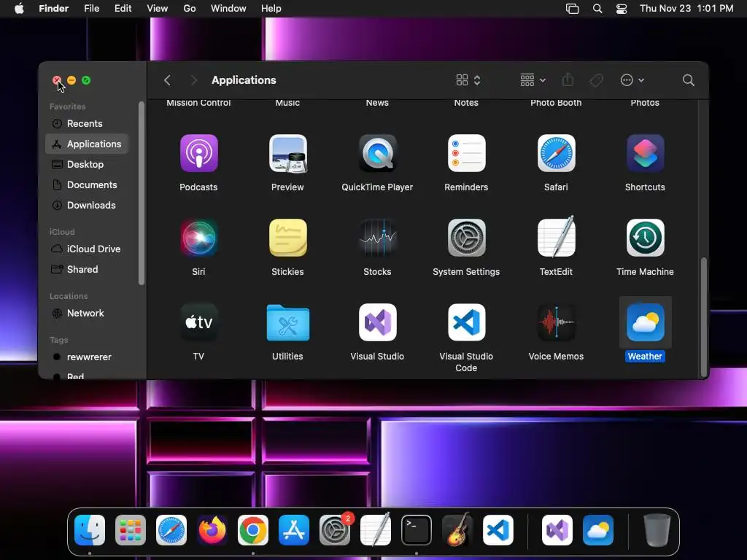Open Network under Locations
Image resolution: width=747 pixels, height=560 pixels.
pyautogui.click(x=87, y=313)
